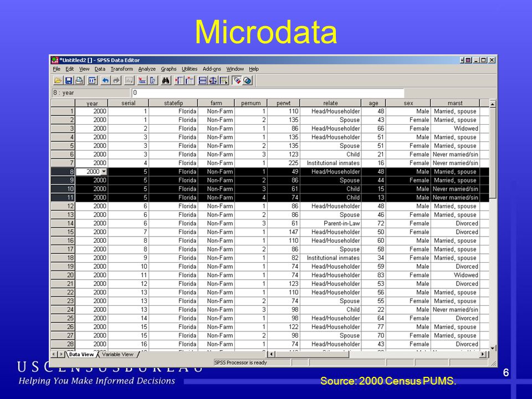Image resolution: width=532 pixels, height=399 pixels.
Task: Select the pernum column header
Action: pos(250,103)
